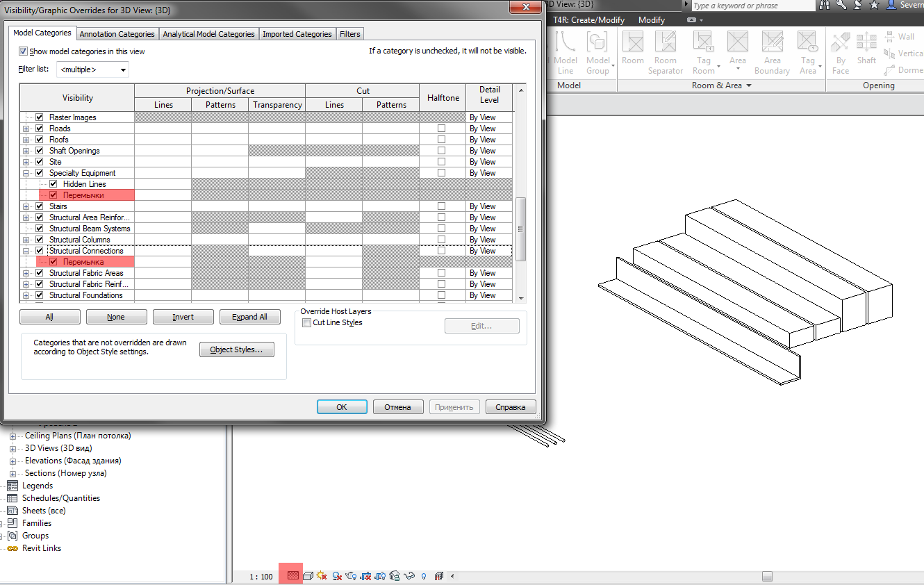The width and height of the screenshot is (924, 585).
Task: Open Object Styles dialog button
Action: coord(237,349)
